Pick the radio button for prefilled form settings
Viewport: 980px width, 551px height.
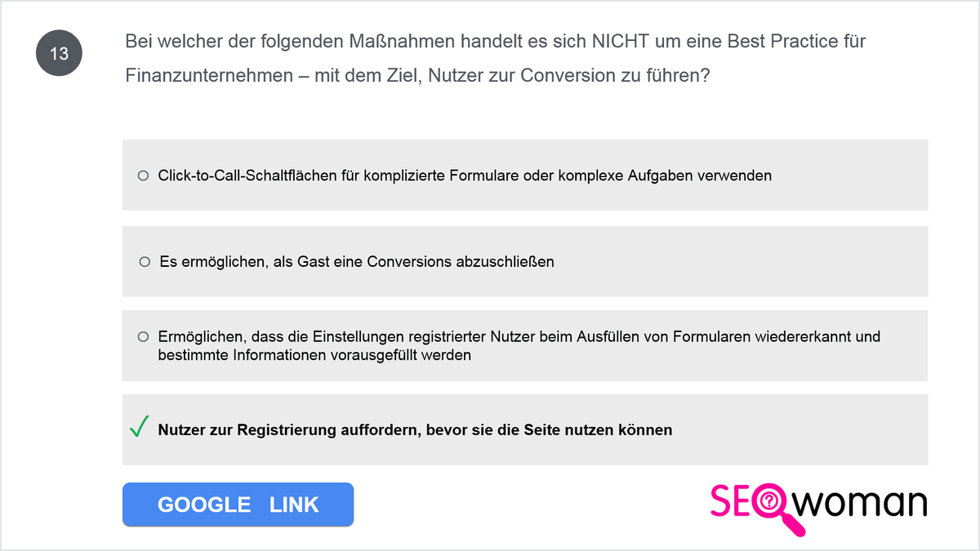point(143,336)
